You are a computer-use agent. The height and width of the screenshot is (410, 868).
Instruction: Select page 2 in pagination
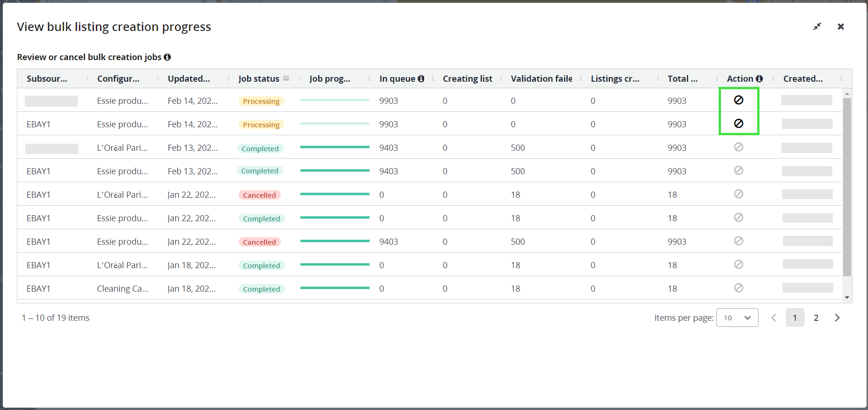816,317
